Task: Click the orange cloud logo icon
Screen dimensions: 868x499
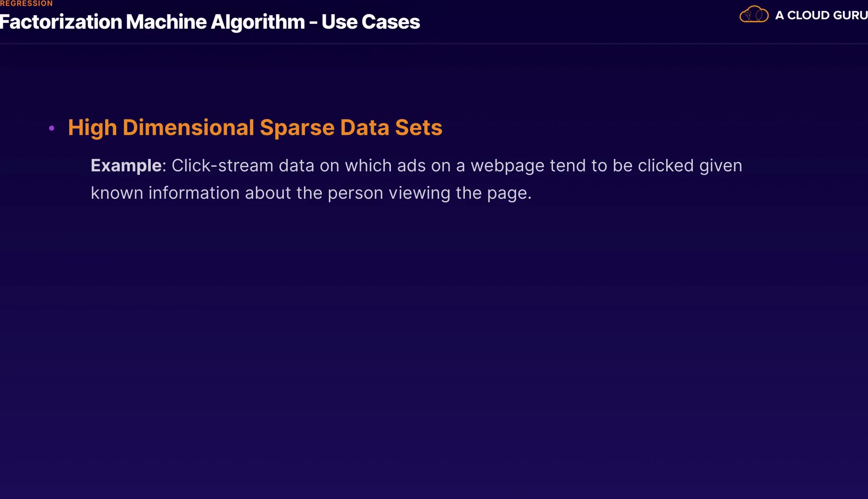Action: click(x=754, y=15)
